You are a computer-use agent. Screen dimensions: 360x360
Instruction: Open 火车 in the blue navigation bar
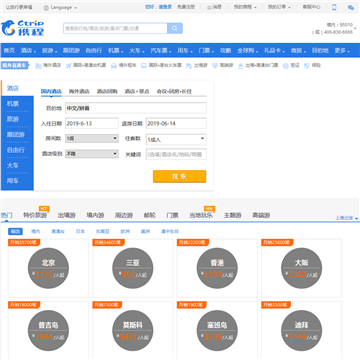[137, 51]
